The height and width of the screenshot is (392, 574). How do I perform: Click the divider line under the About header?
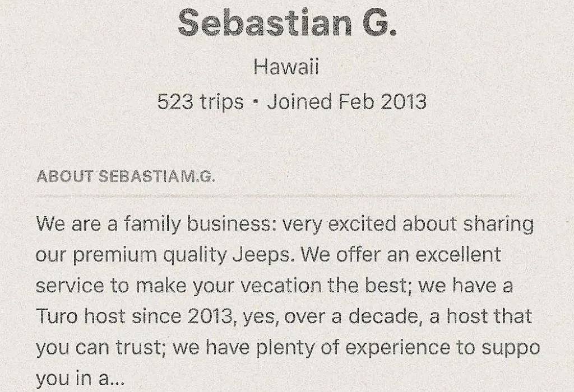pyautogui.click(x=287, y=197)
